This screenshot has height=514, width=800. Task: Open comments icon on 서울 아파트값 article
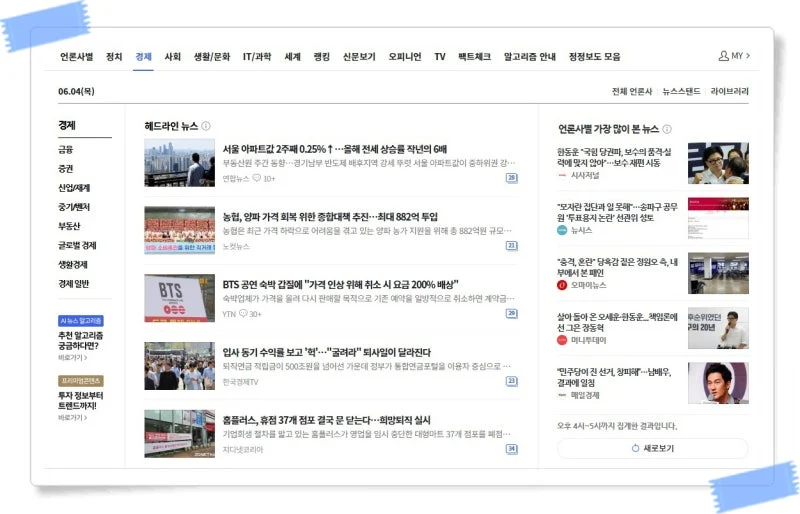pyautogui.click(x=257, y=178)
